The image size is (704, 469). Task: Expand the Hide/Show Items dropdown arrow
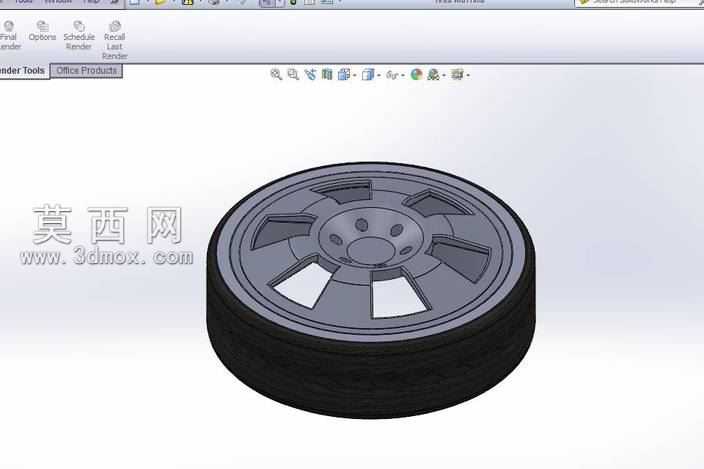click(x=403, y=75)
